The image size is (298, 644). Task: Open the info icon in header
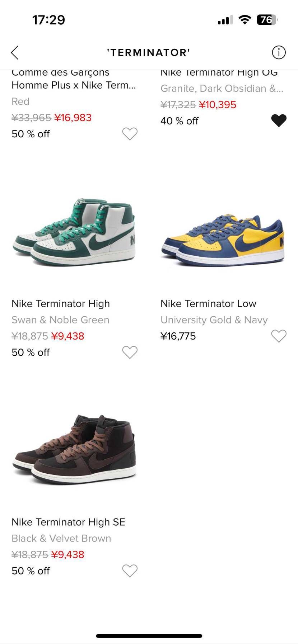coord(279,53)
